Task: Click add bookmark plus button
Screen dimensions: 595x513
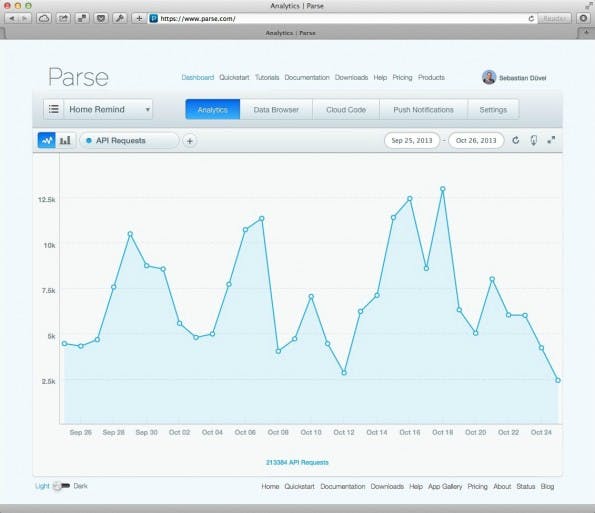Action: pyautogui.click(x=139, y=18)
